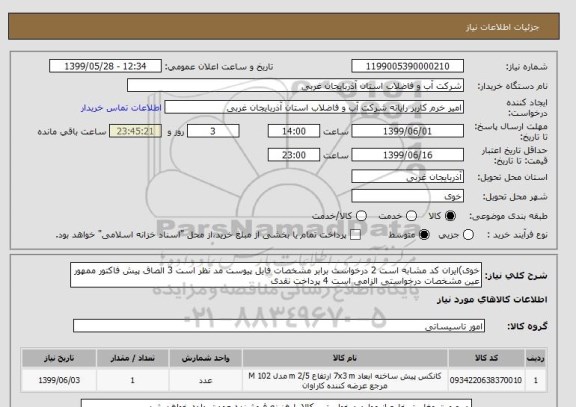Click the remaining time counter 23:45:21
Viewport: 576px width, 407px height.
(x=135, y=131)
